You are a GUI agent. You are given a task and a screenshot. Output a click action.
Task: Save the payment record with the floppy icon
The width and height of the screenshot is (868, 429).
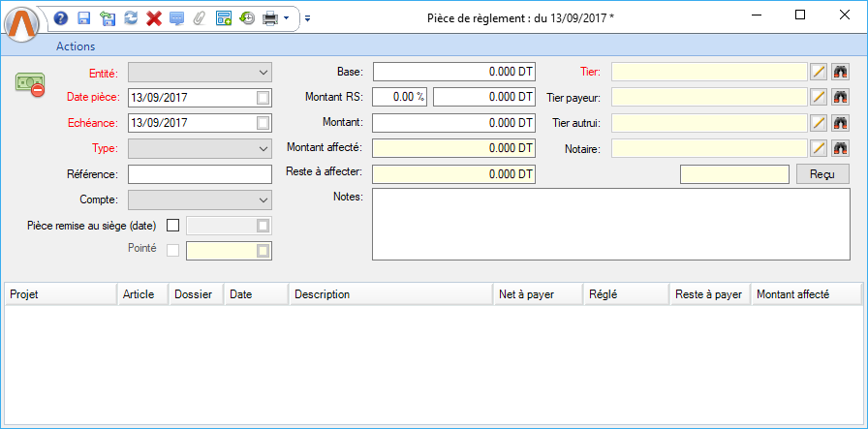click(x=84, y=17)
